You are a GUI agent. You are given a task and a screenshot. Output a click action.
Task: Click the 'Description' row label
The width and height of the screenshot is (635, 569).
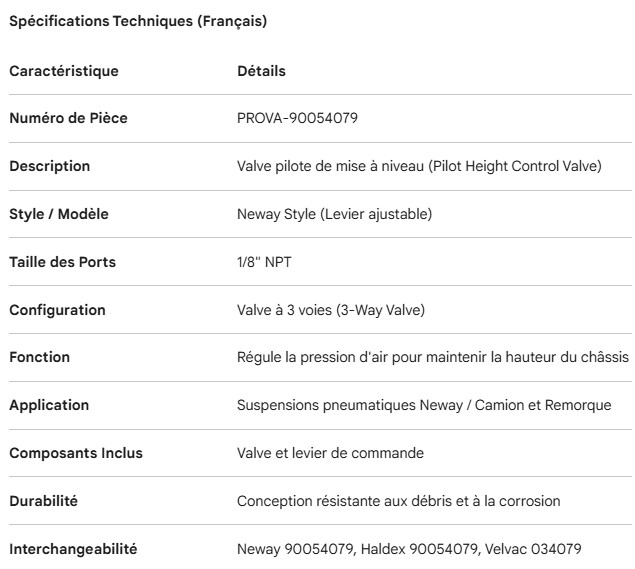click(50, 166)
